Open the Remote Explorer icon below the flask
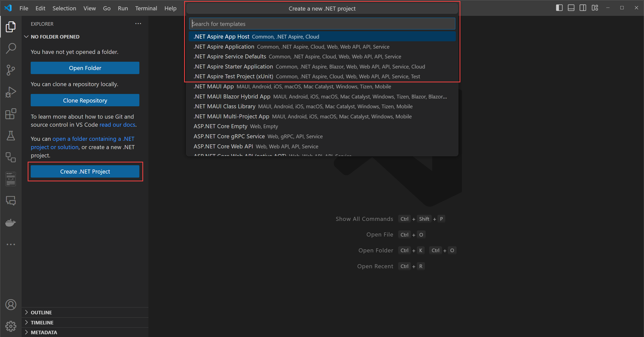The height and width of the screenshot is (337, 644). 11,157
